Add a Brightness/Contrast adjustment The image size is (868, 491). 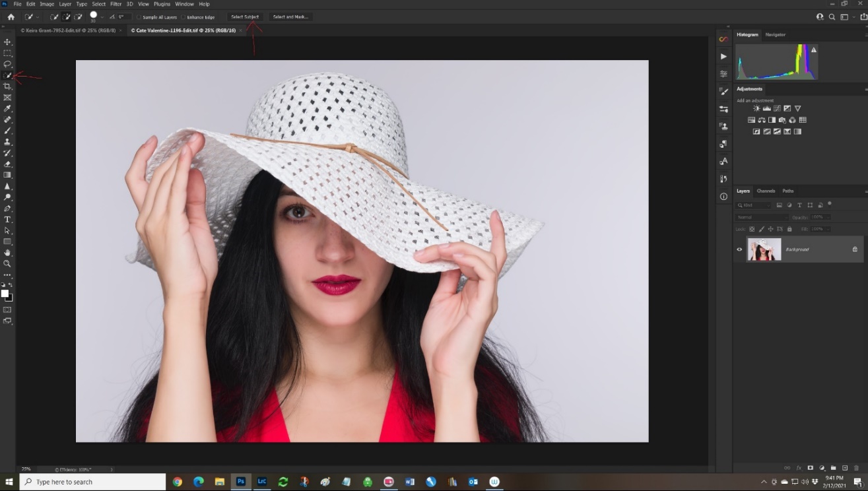(x=756, y=109)
